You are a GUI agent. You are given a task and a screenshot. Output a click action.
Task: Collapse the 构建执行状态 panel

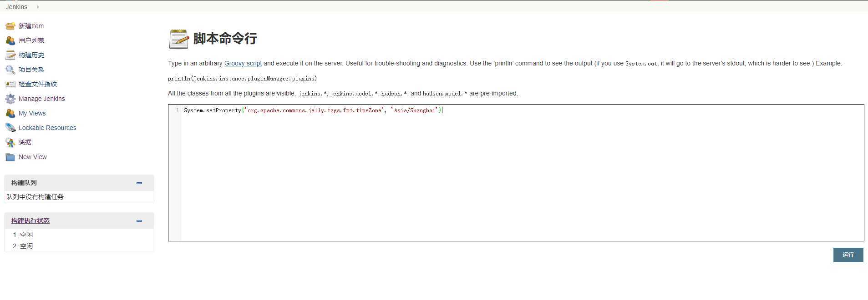click(x=139, y=221)
